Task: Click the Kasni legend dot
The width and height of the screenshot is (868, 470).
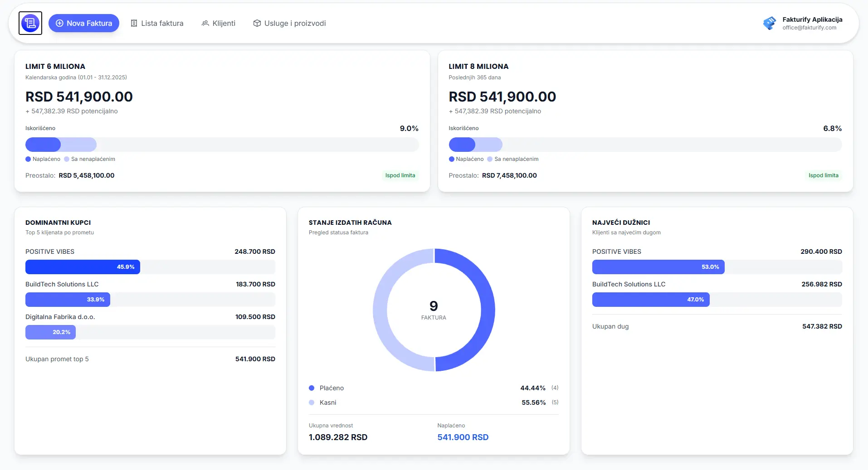Action: click(311, 402)
